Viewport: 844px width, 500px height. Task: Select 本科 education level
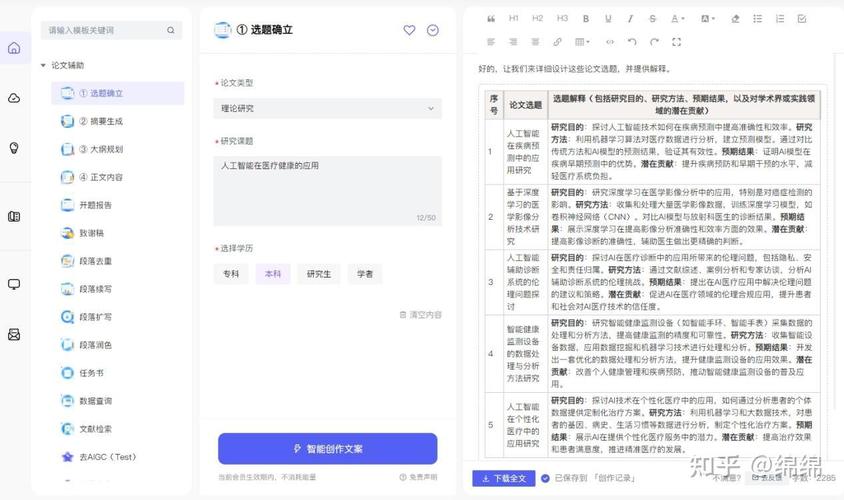click(273, 274)
